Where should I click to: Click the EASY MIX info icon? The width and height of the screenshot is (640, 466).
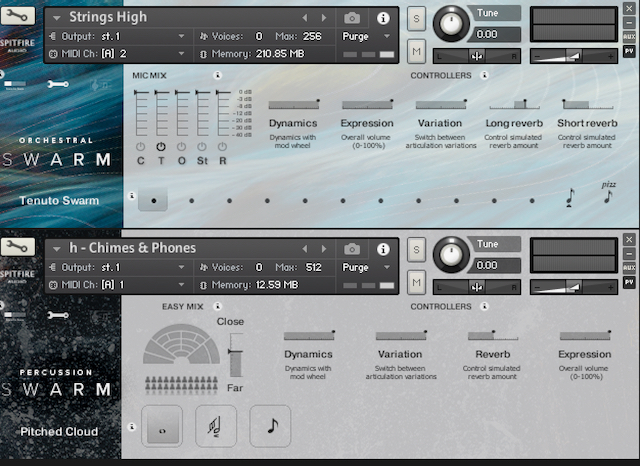[218, 306]
